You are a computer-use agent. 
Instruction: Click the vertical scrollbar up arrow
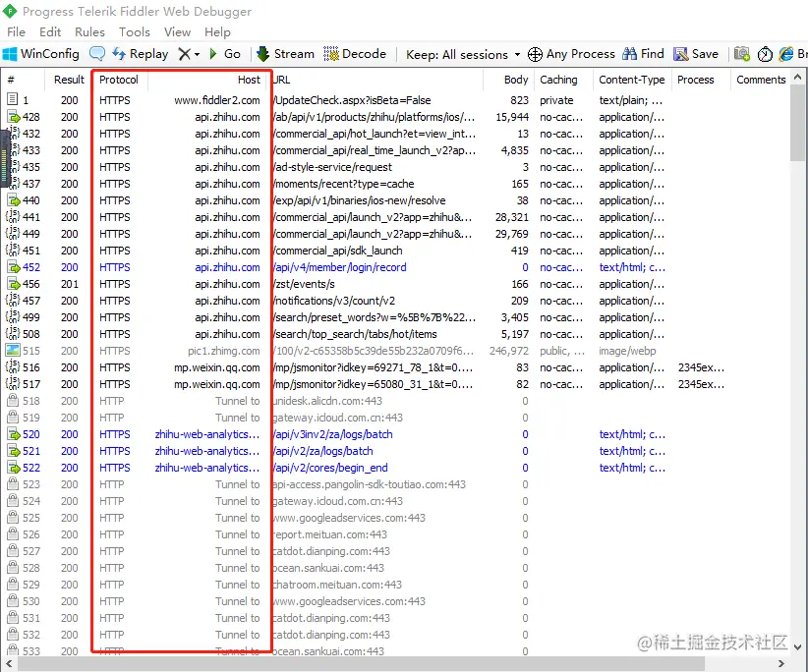798,78
